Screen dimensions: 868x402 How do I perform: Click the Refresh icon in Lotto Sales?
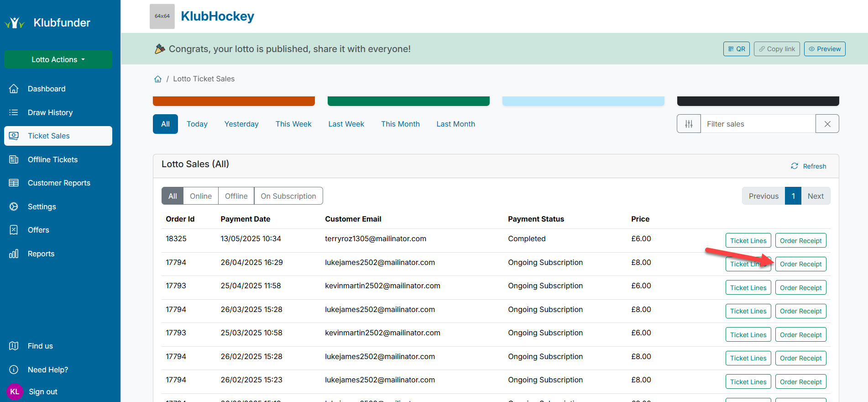795,166
